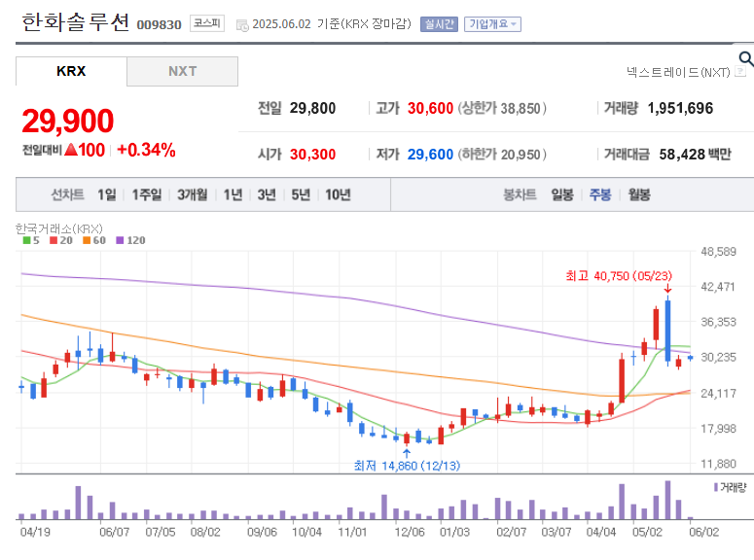Click the current price 29,900

click(x=68, y=121)
